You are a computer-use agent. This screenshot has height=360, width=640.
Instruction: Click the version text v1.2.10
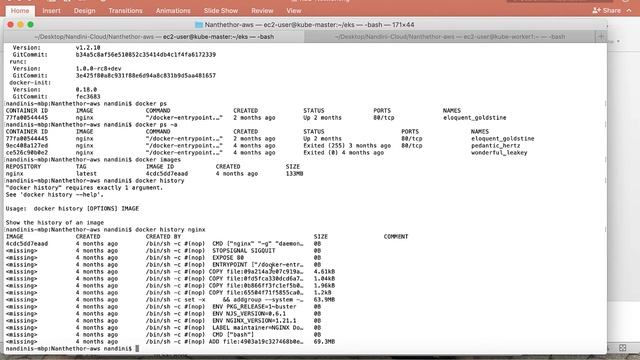pyautogui.click(x=88, y=48)
